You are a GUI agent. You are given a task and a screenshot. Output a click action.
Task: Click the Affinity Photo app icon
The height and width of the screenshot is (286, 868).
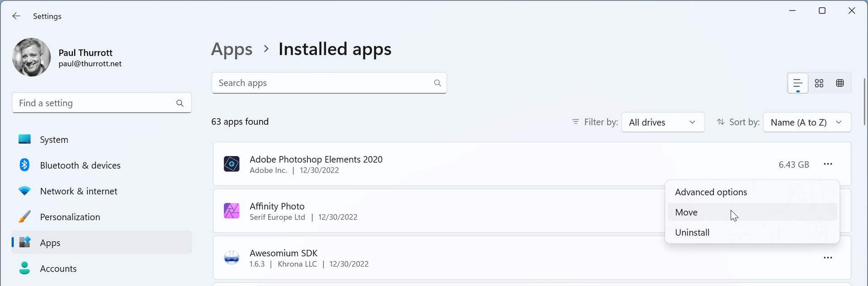pos(231,211)
